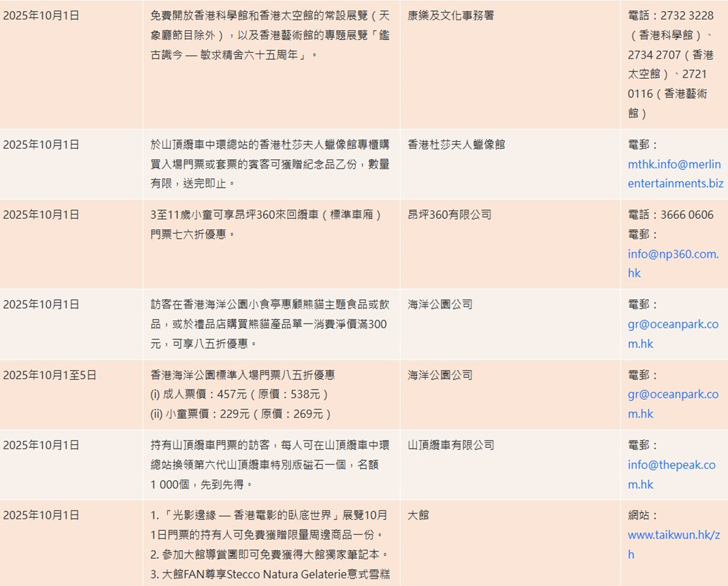Click the Science Museum phone number 2732 3228
The height and width of the screenshot is (586, 728).
(686, 16)
